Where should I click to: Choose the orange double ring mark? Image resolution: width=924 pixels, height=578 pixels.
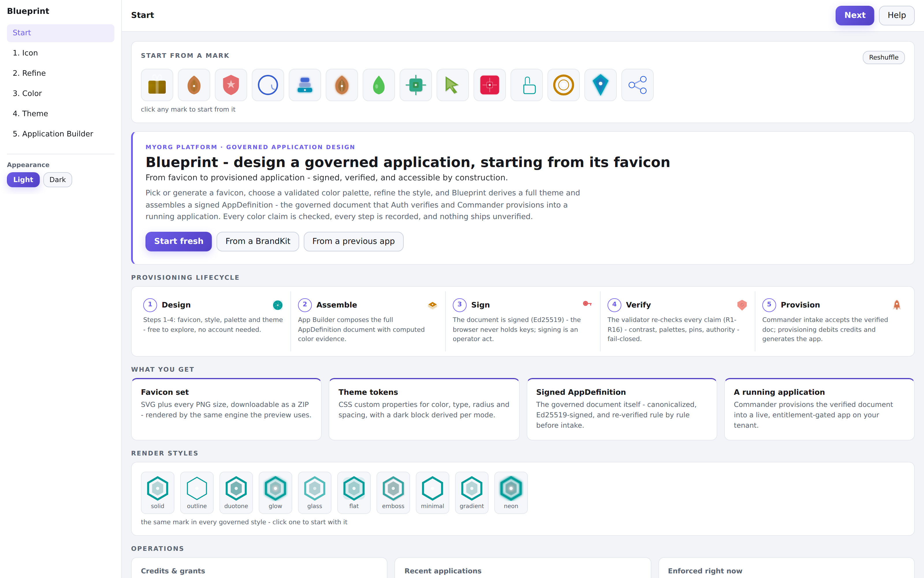point(564,85)
